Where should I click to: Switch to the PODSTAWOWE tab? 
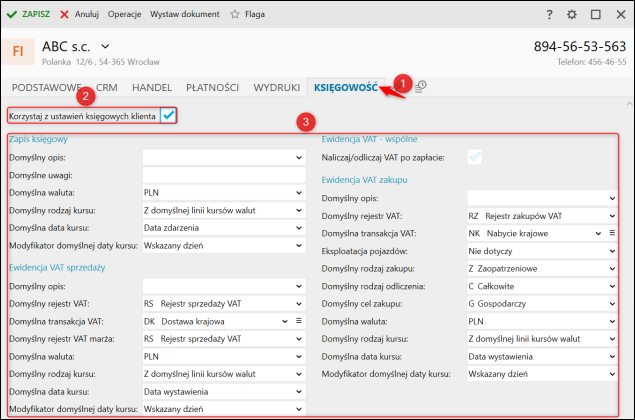(47, 87)
